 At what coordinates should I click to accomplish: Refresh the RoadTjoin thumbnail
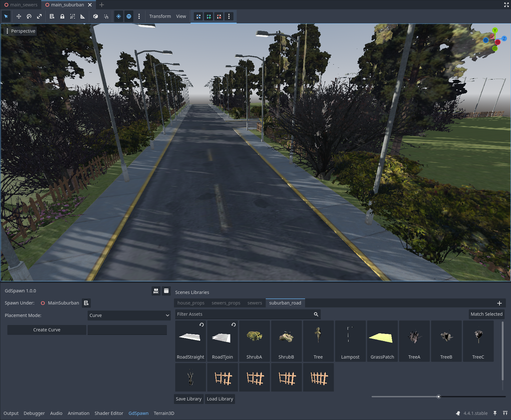pos(233,325)
